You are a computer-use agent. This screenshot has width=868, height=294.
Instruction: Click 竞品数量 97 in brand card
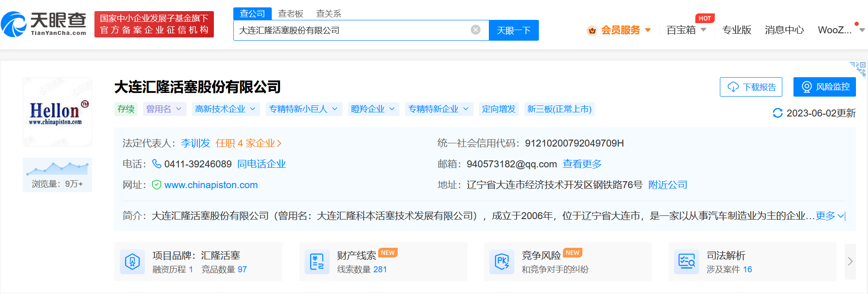pyautogui.click(x=224, y=269)
